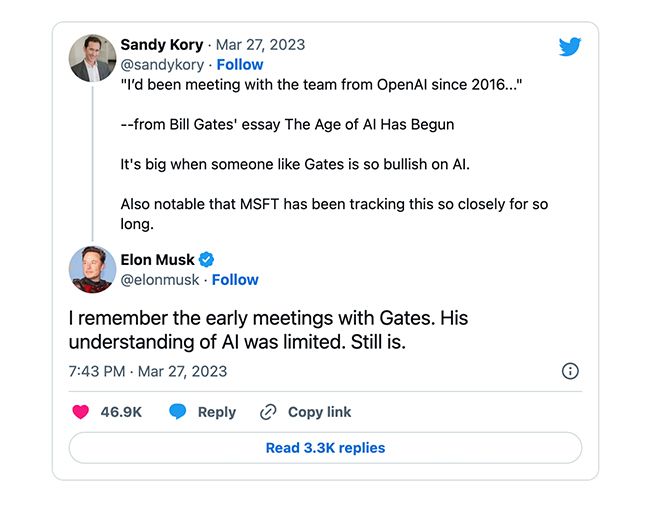Click the 46.9K likes count

(121, 412)
